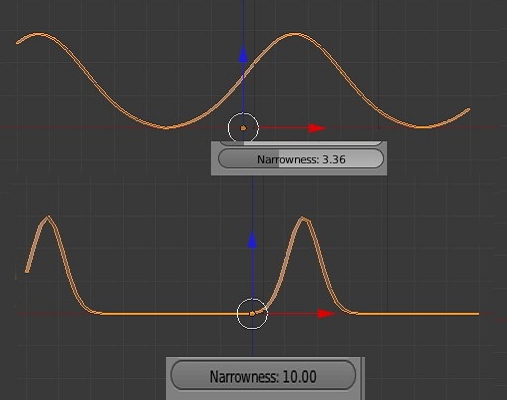This screenshot has width=507, height=400.
Task: Click the Narrowness 10.00 slider
Action: click(263, 375)
